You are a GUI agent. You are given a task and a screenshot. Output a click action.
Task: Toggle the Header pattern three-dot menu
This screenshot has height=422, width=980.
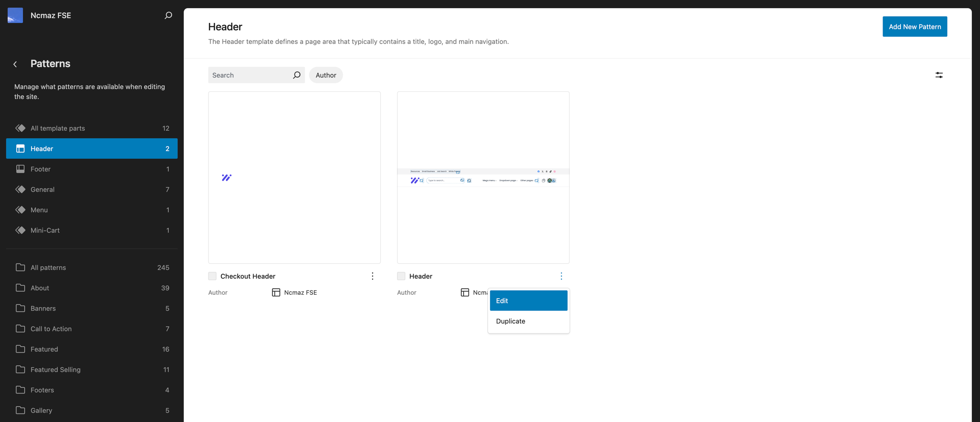point(561,276)
